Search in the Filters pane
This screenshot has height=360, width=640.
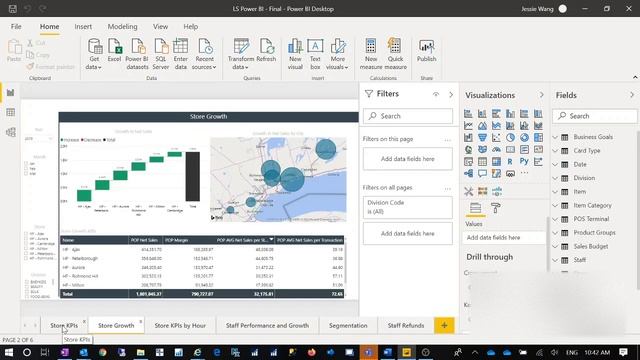408,116
